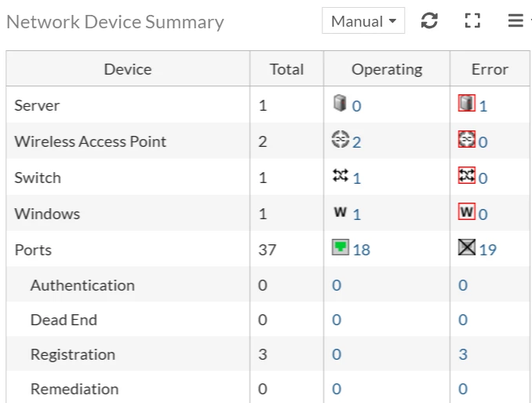Click the Total column header
The height and width of the screenshot is (403, 532).
click(286, 69)
